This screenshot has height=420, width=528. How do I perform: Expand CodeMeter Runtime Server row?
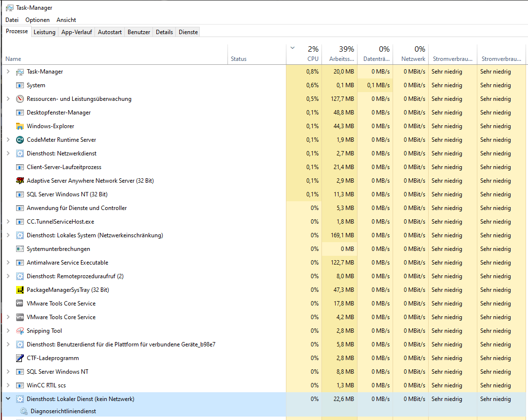point(8,139)
